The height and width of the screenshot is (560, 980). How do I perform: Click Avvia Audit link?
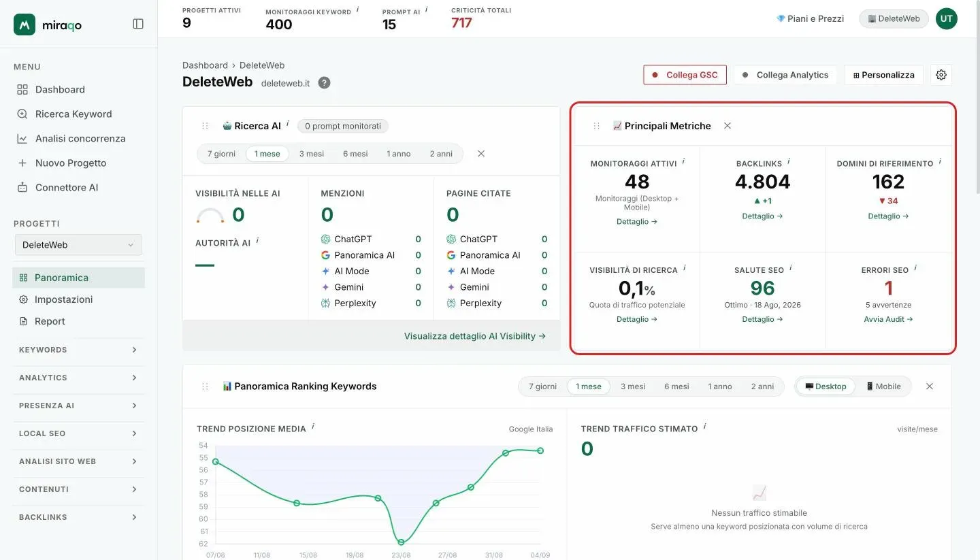(888, 319)
